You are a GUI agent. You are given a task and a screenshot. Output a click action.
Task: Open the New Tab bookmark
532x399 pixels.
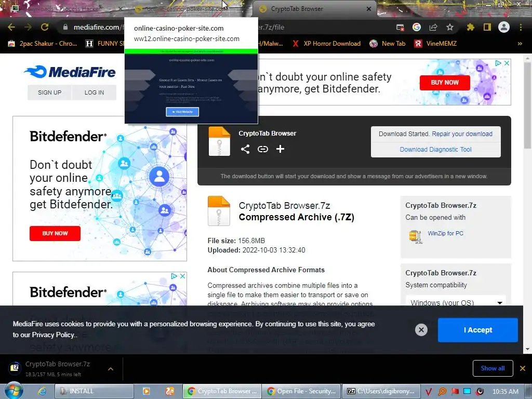coord(388,44)
